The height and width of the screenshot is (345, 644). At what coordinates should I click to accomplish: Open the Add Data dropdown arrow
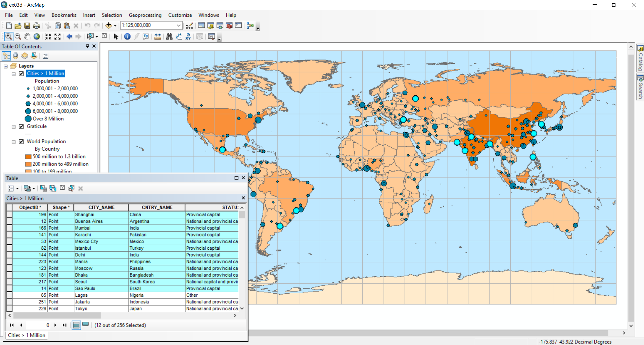pos(115,26)
